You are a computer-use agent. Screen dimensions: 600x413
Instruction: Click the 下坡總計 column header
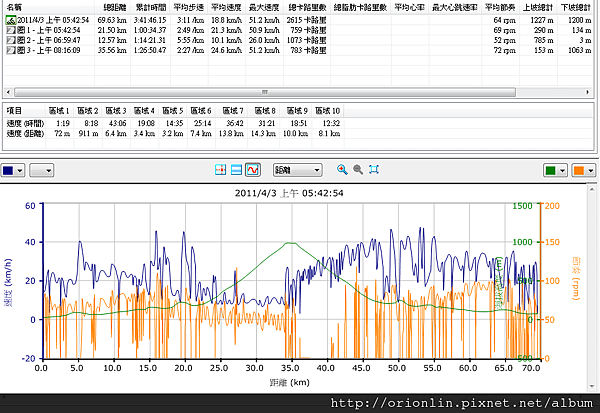[575, 7]
